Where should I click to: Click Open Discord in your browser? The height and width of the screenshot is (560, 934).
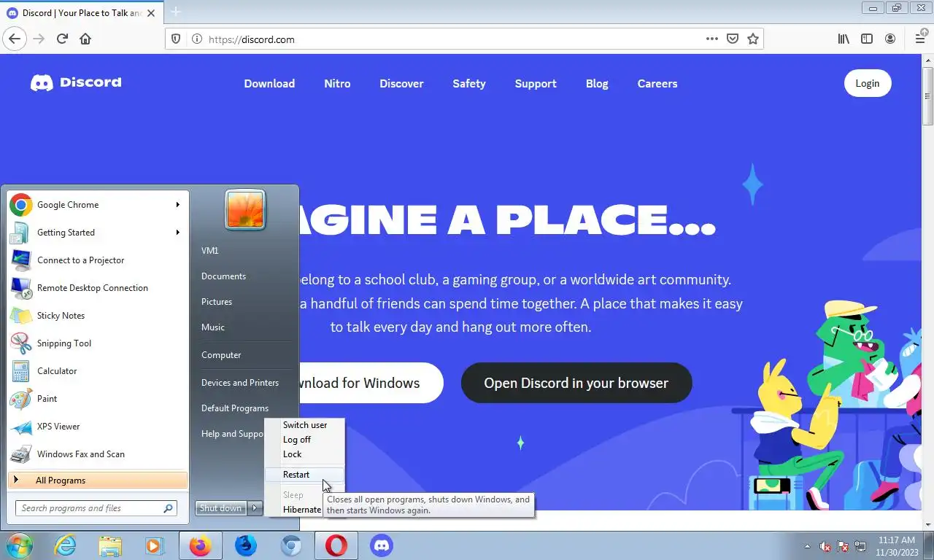pyautogui.click(x=576, y=383)
